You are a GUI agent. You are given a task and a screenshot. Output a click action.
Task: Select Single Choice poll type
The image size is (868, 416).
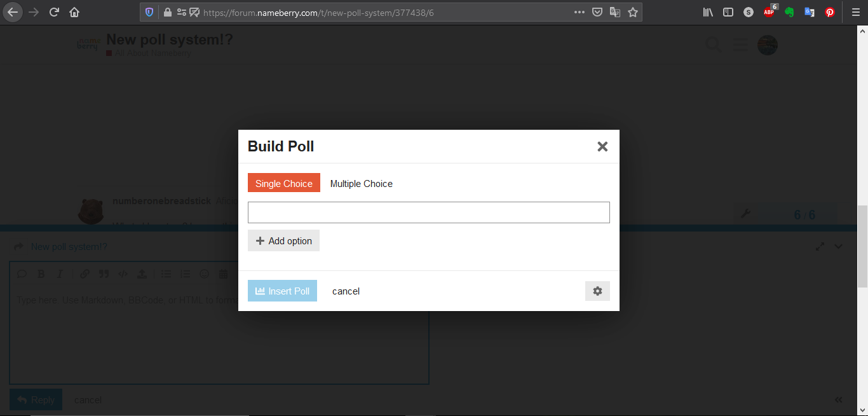[284, 183]
